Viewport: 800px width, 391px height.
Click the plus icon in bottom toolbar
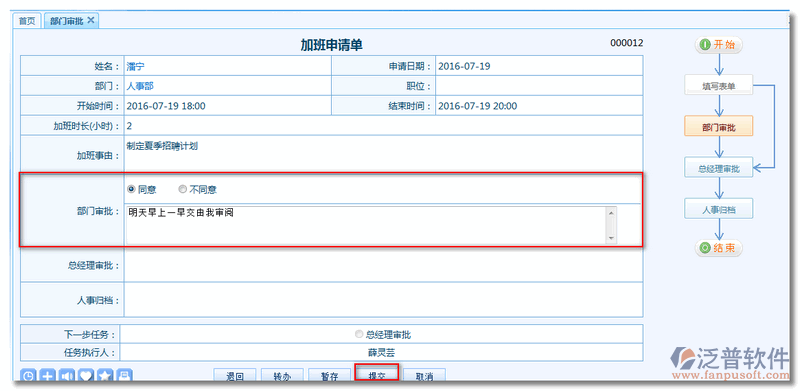pyautogui.click(x=47, y=376)
